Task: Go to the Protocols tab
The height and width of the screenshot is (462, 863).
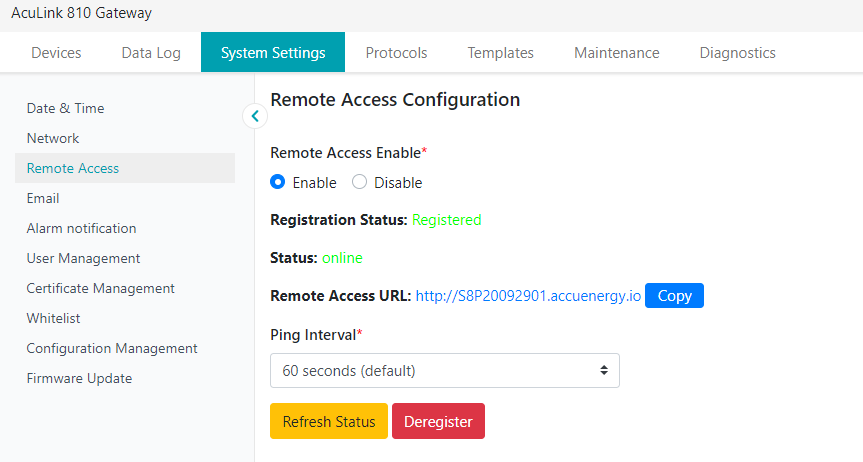Action: [x=396, y=53]
